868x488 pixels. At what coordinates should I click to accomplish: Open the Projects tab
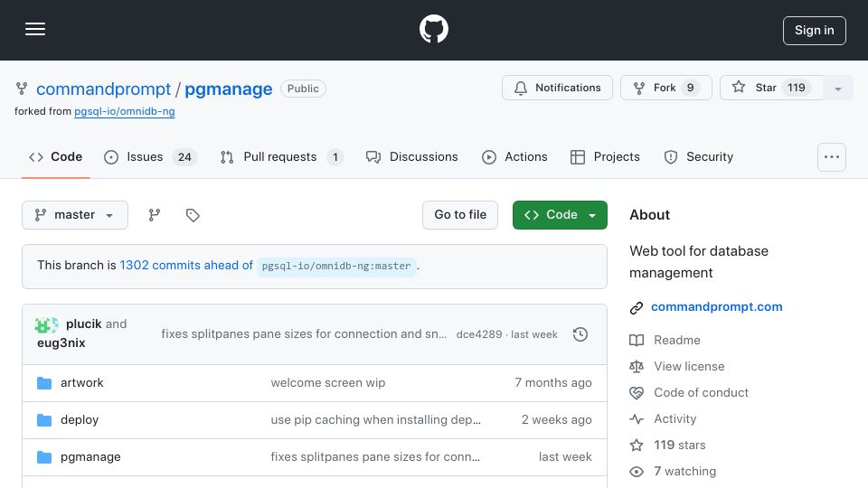[x=605, y=157]
